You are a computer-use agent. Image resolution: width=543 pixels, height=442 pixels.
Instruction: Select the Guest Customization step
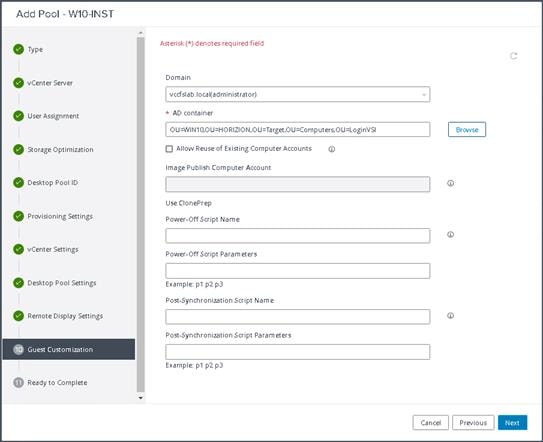tap(69, 349)
